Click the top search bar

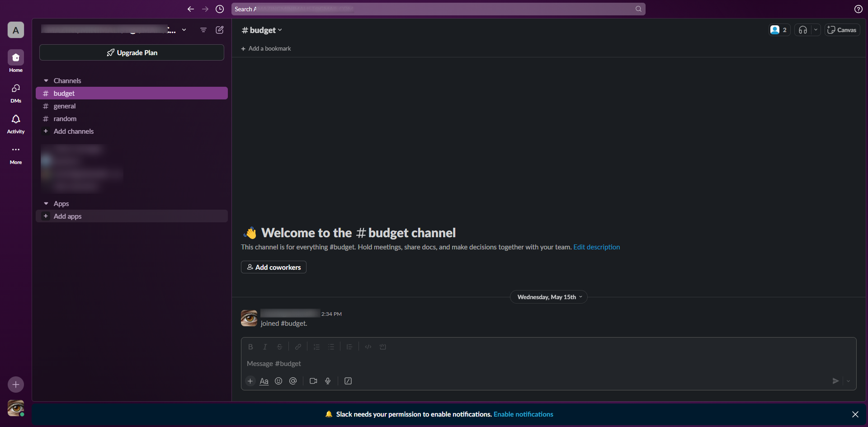(438, 9)
